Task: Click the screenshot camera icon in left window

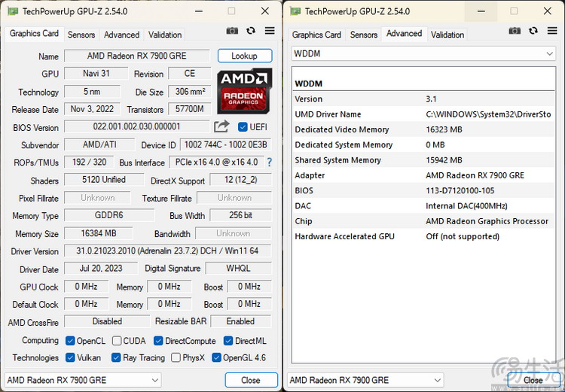Action: click(233, 32)
